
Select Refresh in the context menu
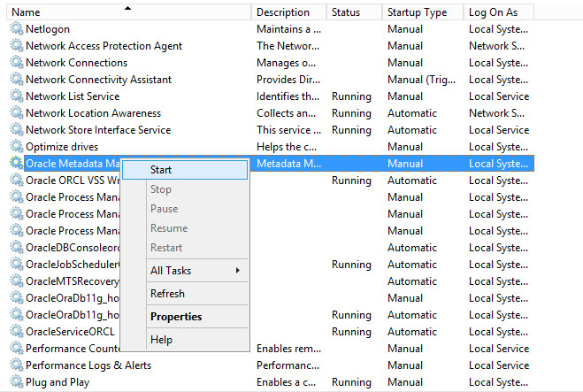(x=167, y=294)
